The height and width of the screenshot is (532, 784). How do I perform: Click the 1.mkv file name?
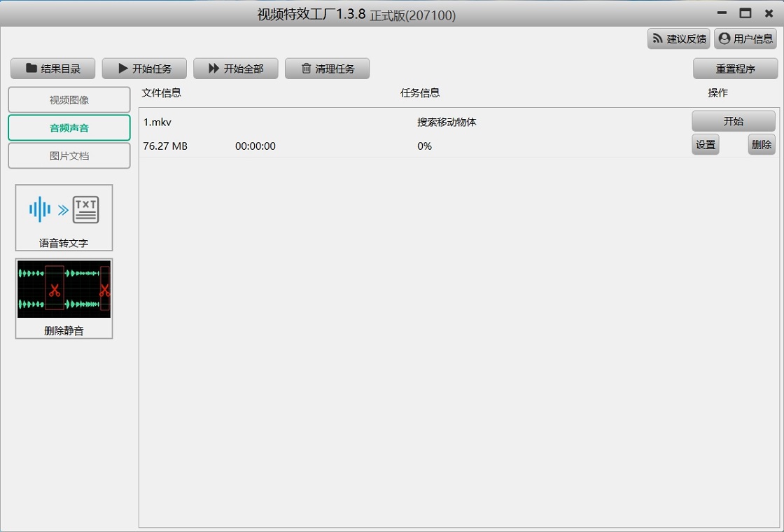point(157,122)
